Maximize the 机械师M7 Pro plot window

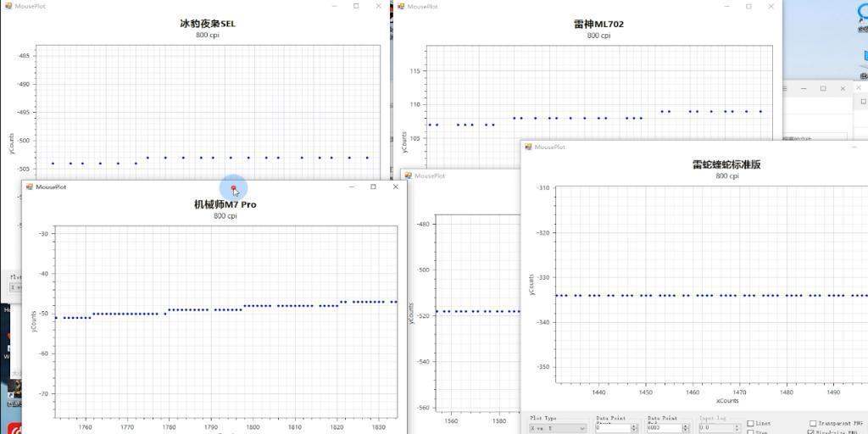coord(373,186)
